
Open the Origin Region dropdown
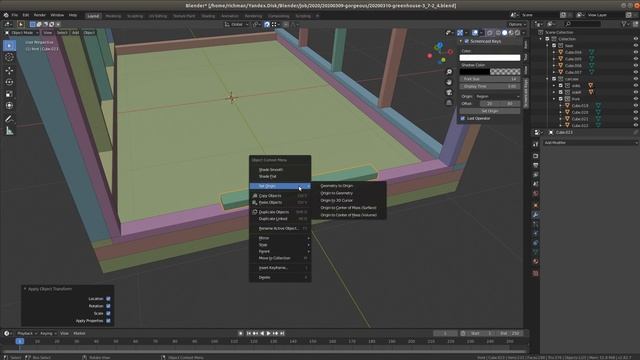498,96
